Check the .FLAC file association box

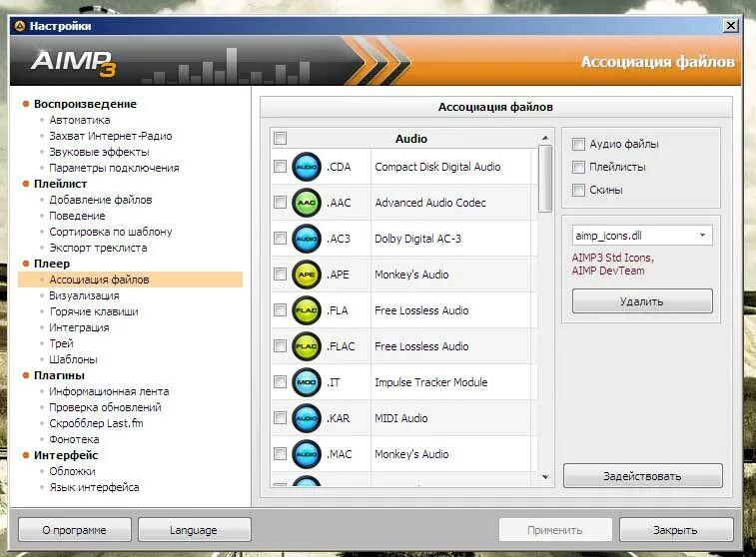pyautogui.click(x=280, y=346)
